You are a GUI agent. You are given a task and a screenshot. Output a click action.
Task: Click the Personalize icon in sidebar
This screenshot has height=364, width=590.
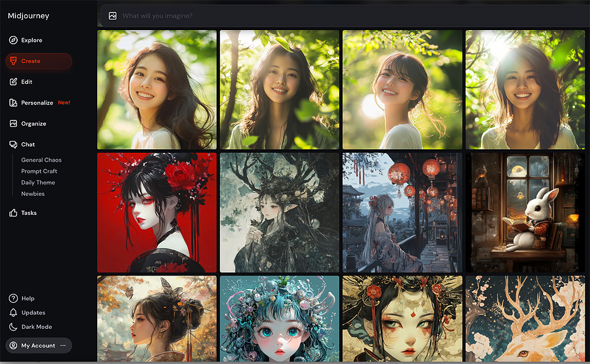14,103
